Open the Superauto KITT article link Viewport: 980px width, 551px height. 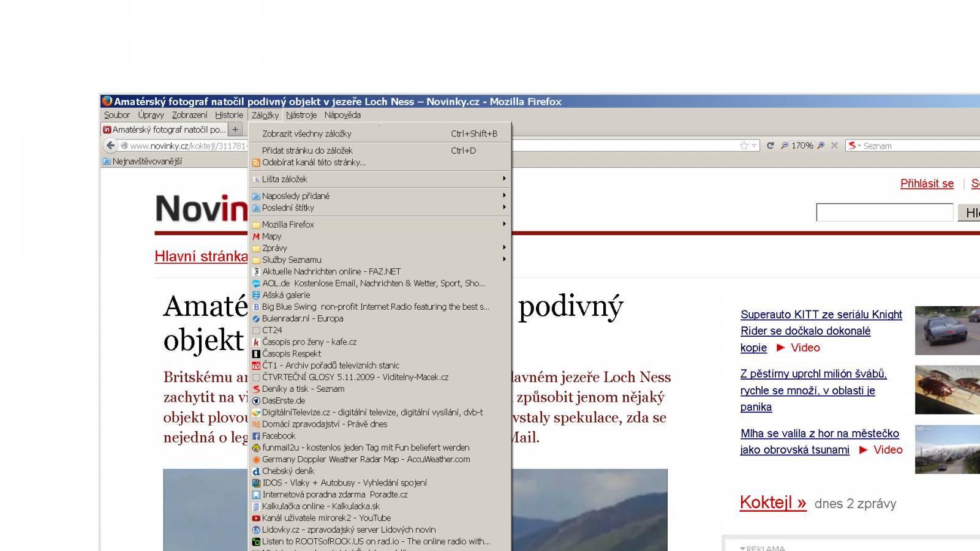pos(821,331)
